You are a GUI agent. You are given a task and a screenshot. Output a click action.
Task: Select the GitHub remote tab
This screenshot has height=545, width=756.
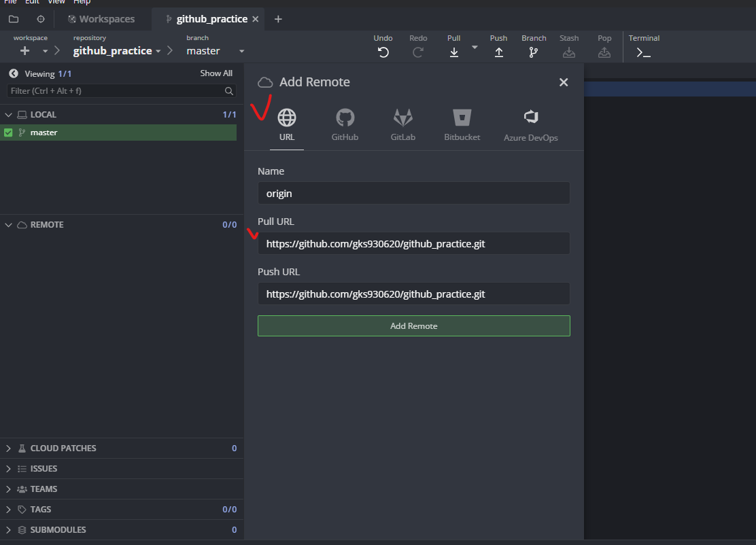[345, 125]
